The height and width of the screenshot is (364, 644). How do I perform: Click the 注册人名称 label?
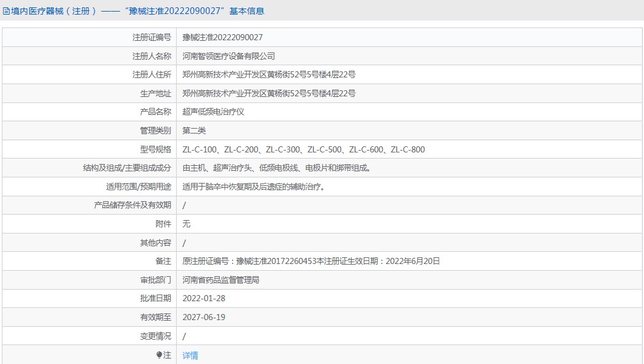tap(152, 56)
